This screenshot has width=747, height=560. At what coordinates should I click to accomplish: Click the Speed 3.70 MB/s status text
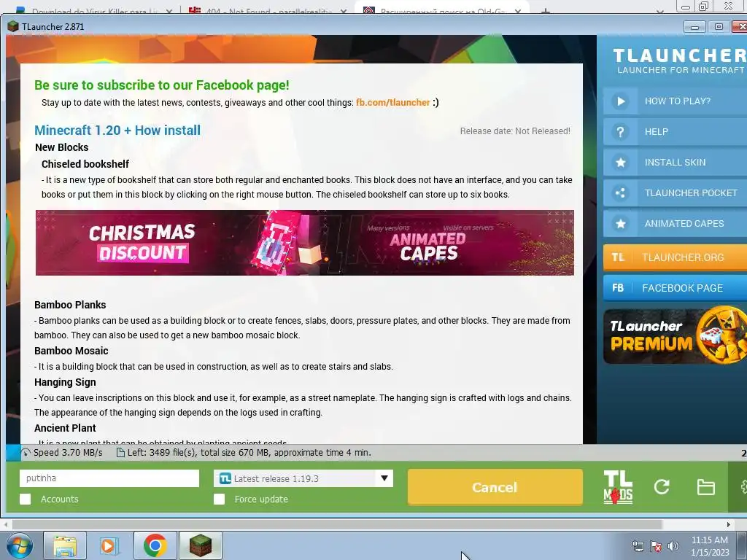(x=68, y=452)
